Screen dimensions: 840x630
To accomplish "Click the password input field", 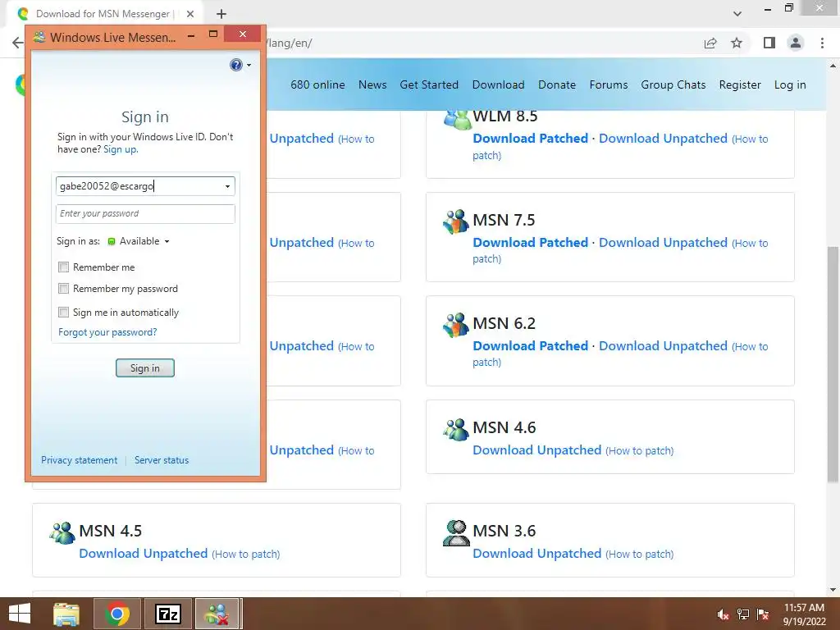I will (145, 214).
